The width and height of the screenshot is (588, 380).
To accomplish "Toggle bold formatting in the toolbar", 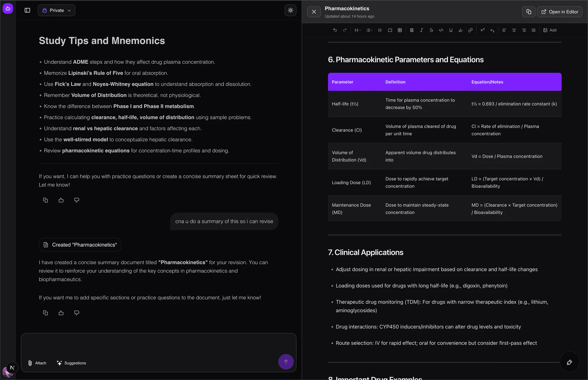I will [412, 30].
